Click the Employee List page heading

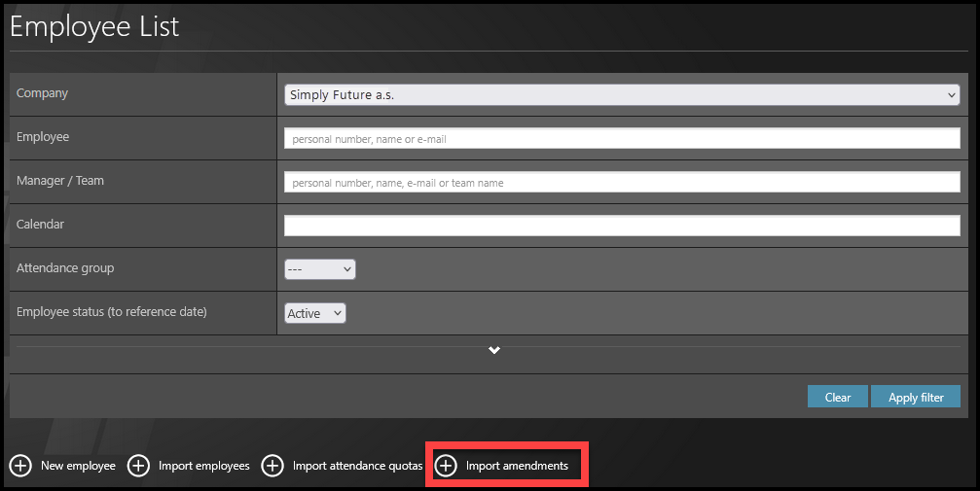tap(94, 27)
